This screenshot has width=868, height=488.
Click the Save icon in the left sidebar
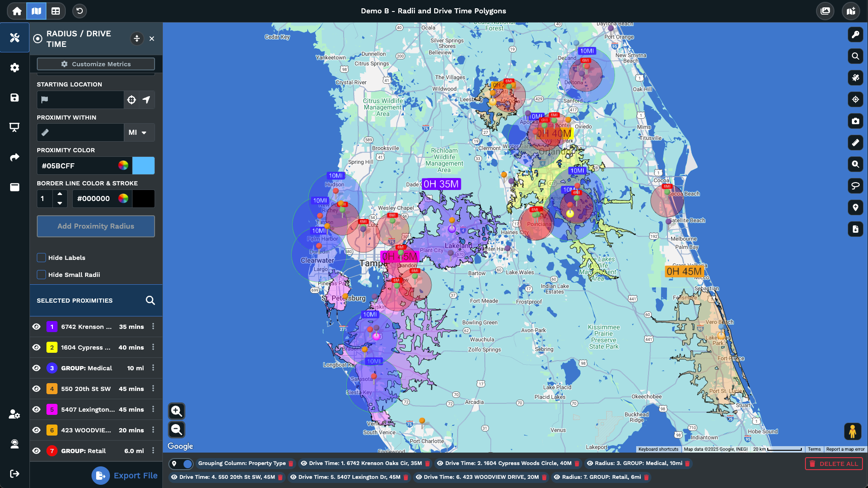point(14,98)
